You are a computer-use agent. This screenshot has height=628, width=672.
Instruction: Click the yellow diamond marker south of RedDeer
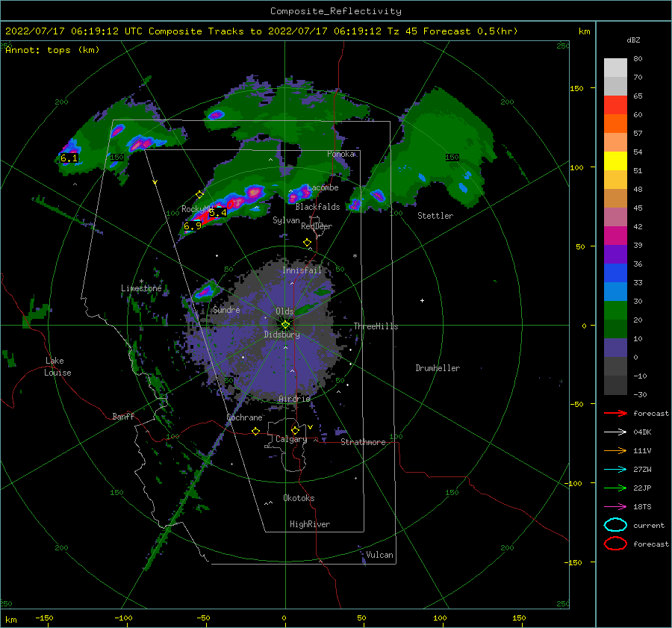307,243
